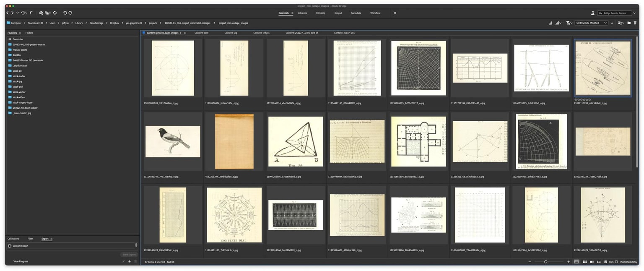Viewport: 644px width, 271px height.
Task: Zoom out thumbnails with minus
Action: (x=530, y=262)
